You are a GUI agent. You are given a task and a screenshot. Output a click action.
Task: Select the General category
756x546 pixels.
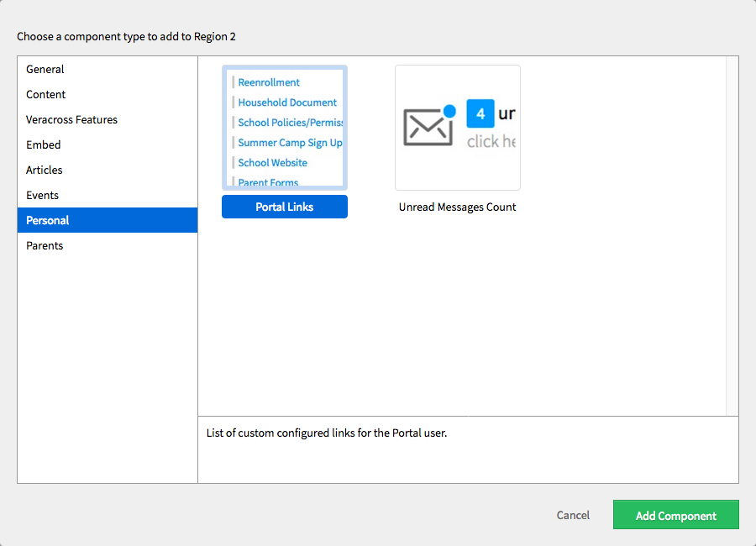(45, 69)
